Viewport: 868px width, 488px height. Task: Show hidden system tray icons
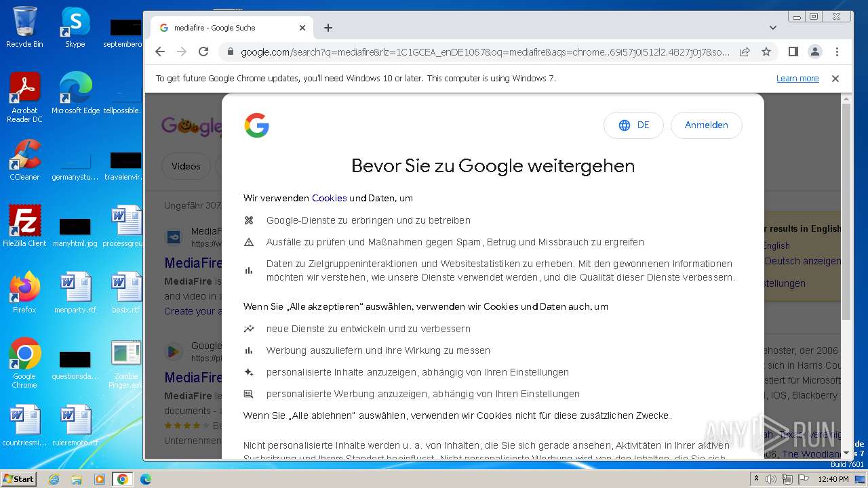pos(756,479)
